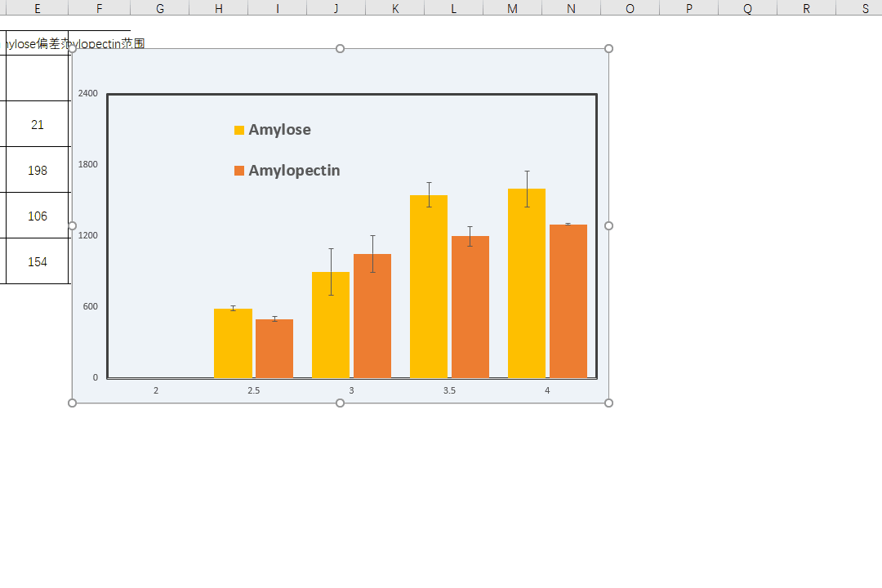882x588 pixels.
Task: Select the orange Amylopectin bar at 3
Action: tap(372, 316)
